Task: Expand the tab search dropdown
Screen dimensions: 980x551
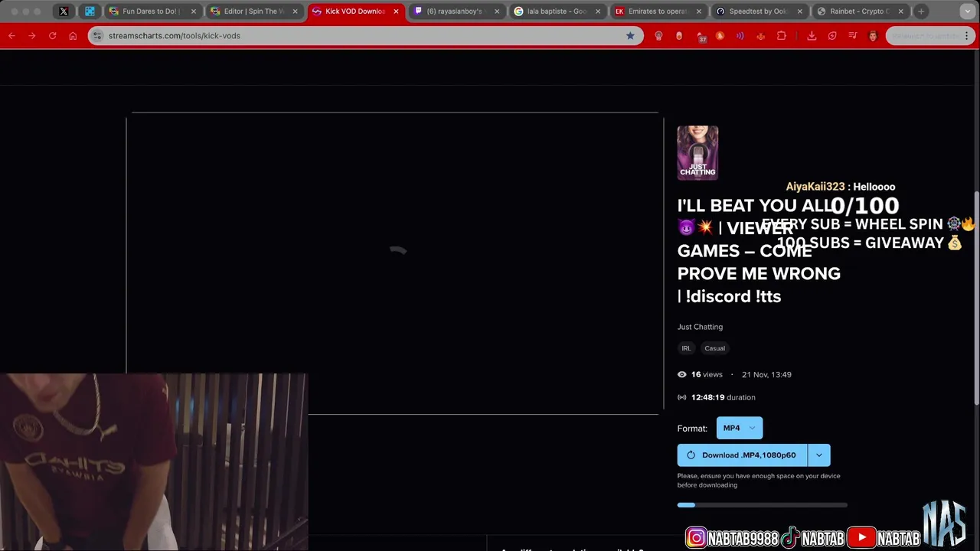Action: click(967, 11)
